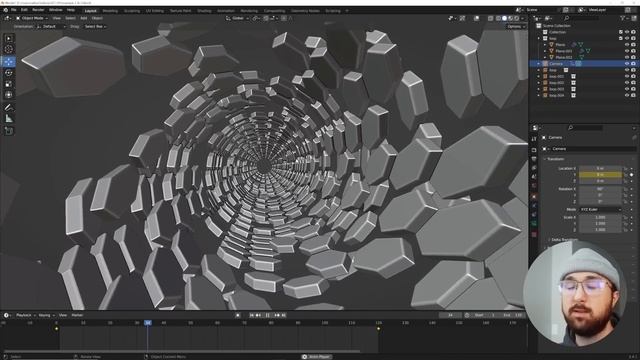Expand the Plane object in outliner
This screenshot has width=640, height=360.
[545, 44]
